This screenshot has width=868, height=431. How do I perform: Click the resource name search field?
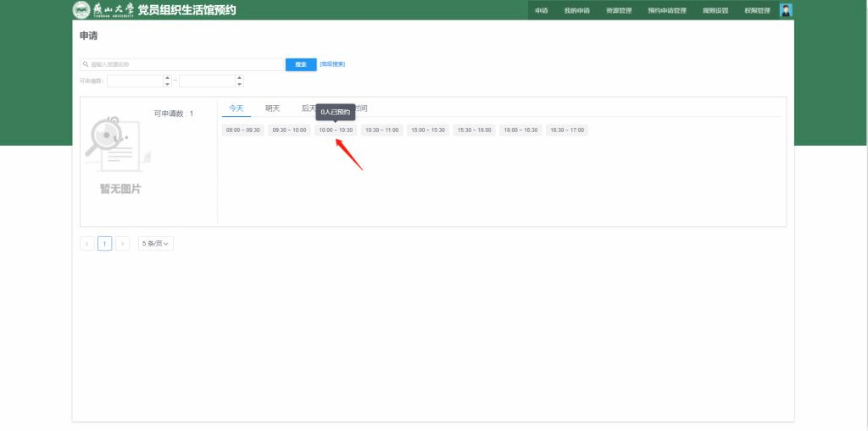(x=185, y=64)
